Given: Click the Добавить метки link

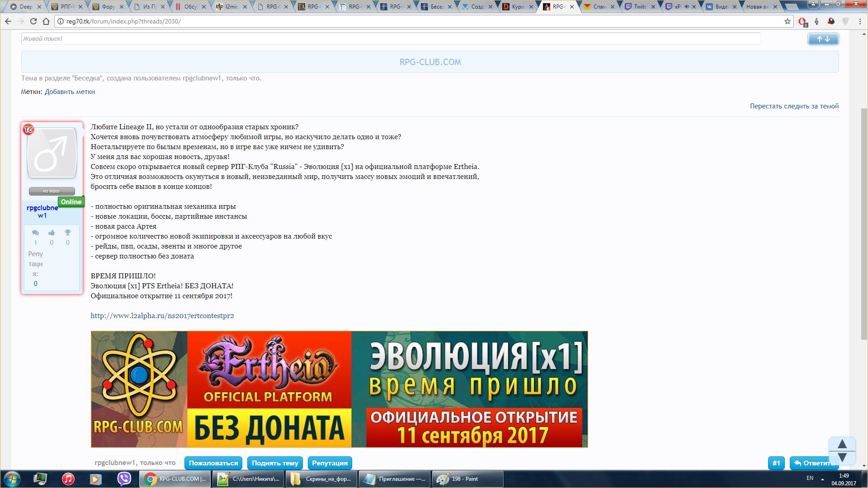Looking at the screenshot, I should click(x=70, y=92).
